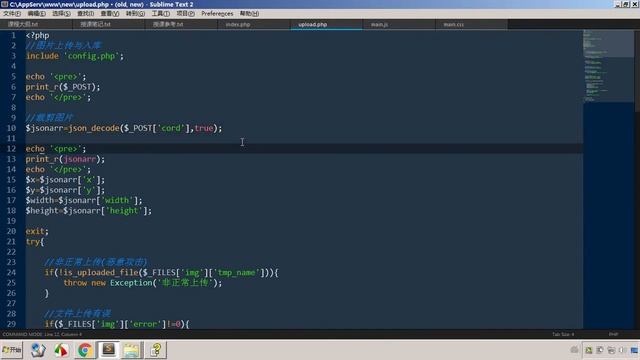Open the 选择(S) menu

point(61,13)
